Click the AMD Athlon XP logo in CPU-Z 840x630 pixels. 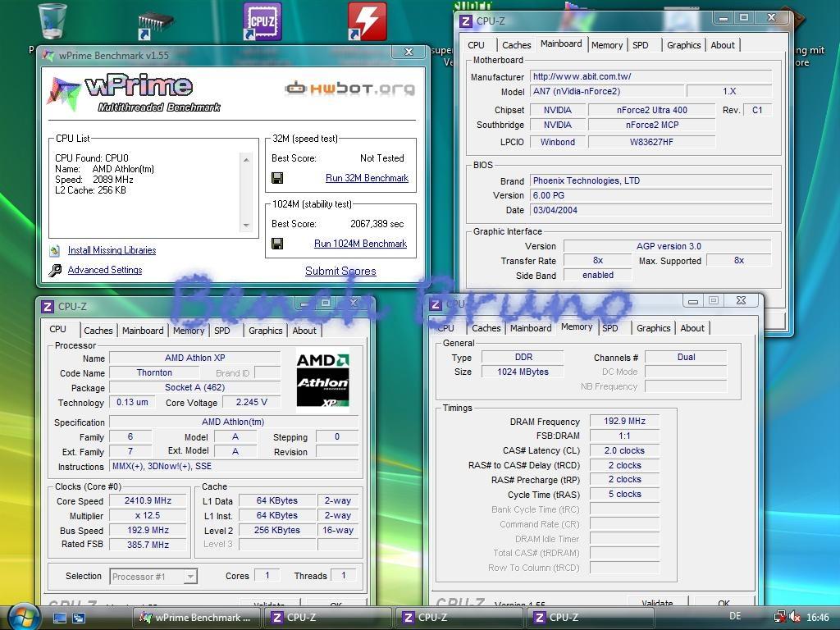(322, 380)
